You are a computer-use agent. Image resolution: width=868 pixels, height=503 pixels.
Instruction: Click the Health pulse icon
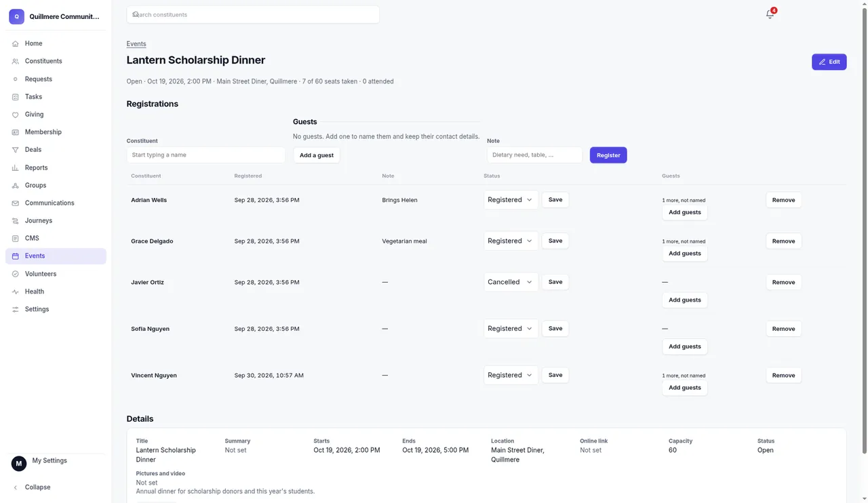(x=16, y=291)
